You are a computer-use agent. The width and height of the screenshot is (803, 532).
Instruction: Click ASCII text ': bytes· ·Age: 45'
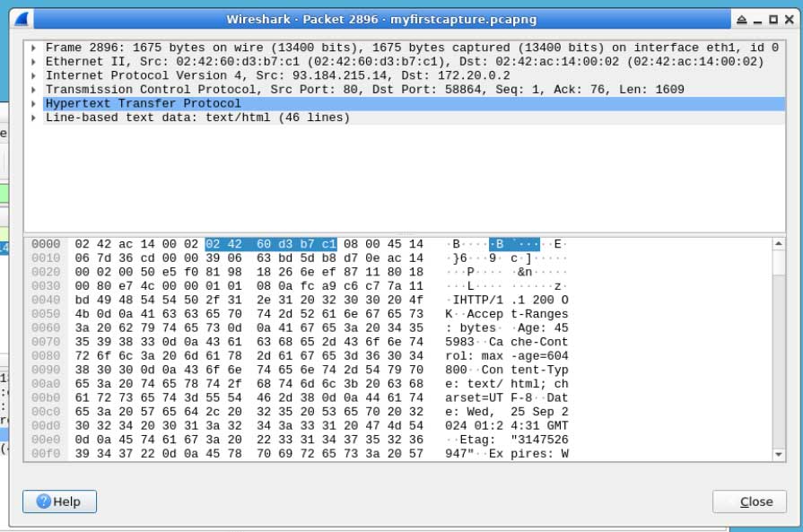[x=507, y=328]
